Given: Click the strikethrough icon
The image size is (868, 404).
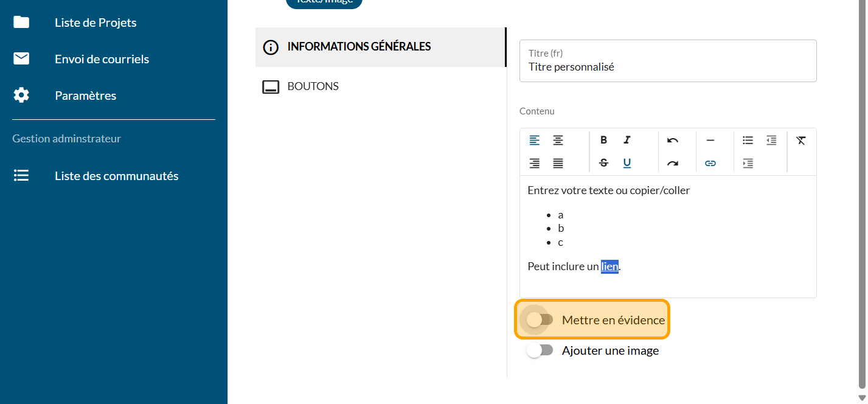Looking at the screenshot, I should [x=603, y=163].
